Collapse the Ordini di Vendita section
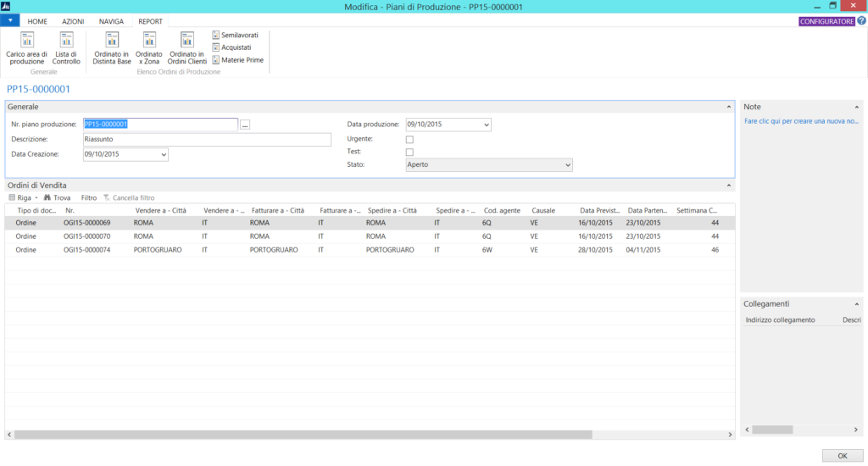The image size is (868, 466). (x=728, y=186)
